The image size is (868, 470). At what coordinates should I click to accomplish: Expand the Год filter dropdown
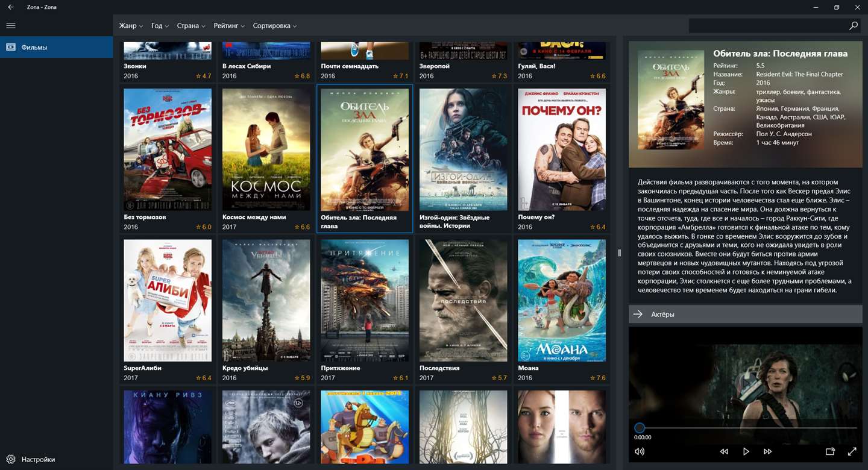click(x=160, y=26)
